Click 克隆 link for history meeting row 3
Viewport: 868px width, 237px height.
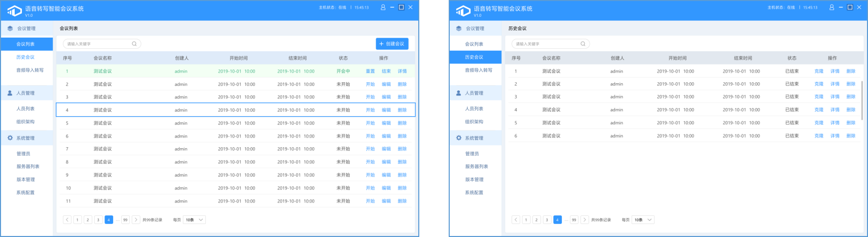pyautogui.click(x=819, y=97)
